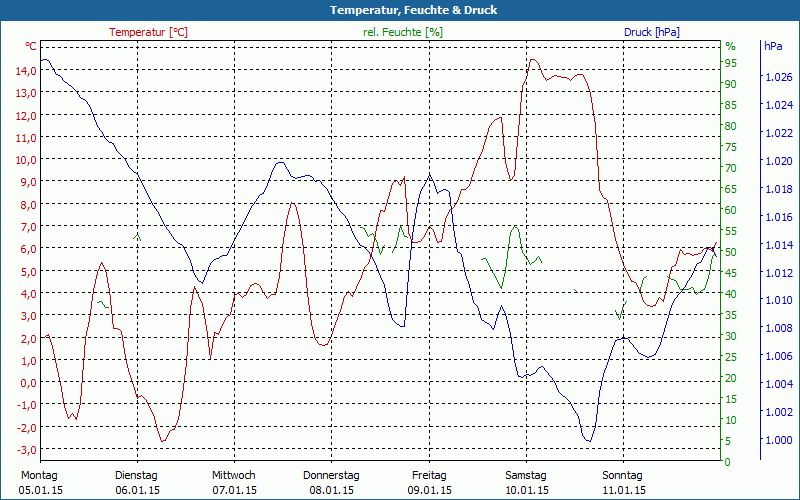800x500 pixels.
Task: Choose the 'Donnerstag' day label
Action: 331,475
